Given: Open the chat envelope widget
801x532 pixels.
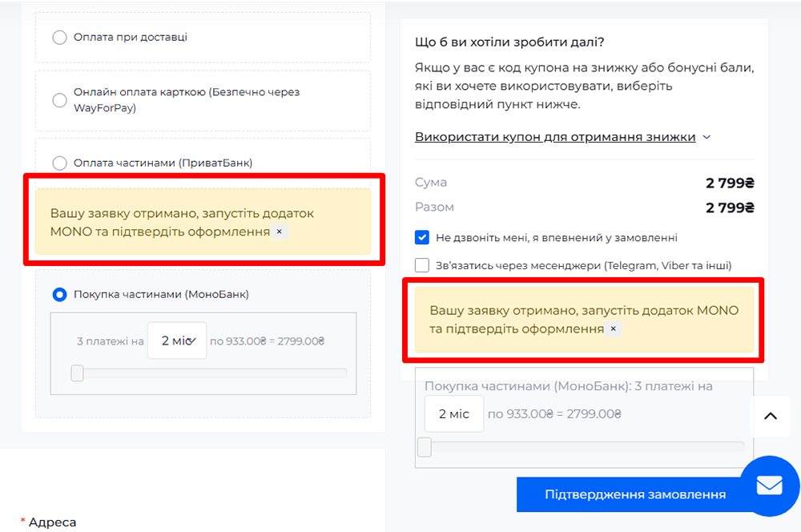Looking at the screenshot, I should [x=769, y=485].
